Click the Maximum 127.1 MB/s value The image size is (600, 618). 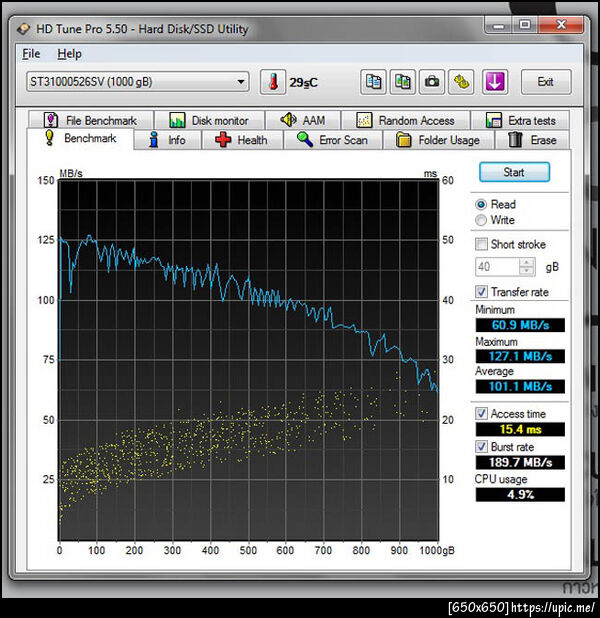(x=520, y=356)
